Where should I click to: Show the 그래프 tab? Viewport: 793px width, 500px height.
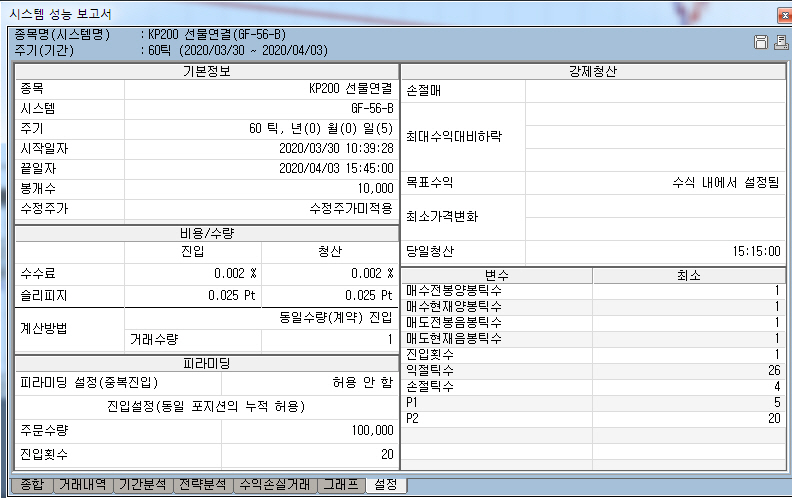click(x=340, y=485)
